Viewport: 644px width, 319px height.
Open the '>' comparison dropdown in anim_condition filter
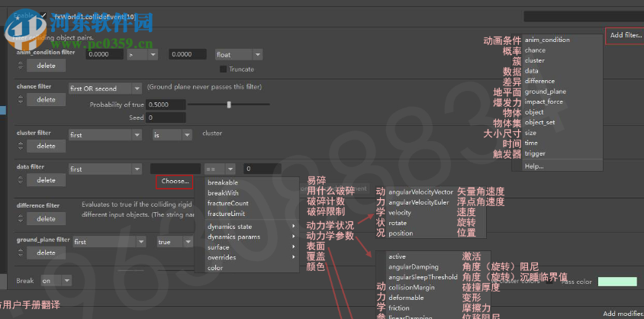point(142,54)
